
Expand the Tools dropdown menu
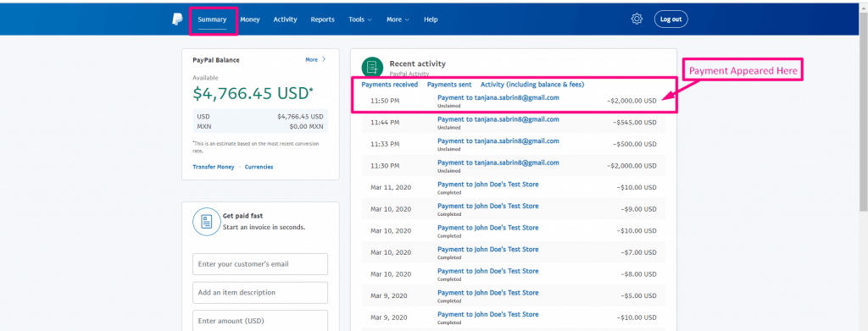point(359,19)
